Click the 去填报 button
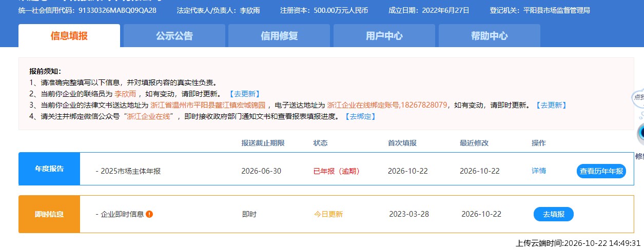 click(554, 214)
